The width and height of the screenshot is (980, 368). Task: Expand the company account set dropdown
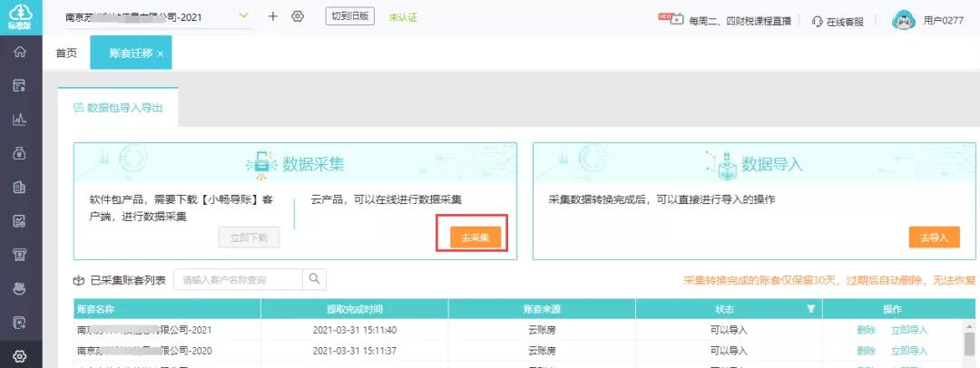pyautogui.click(x=243, y=16)
